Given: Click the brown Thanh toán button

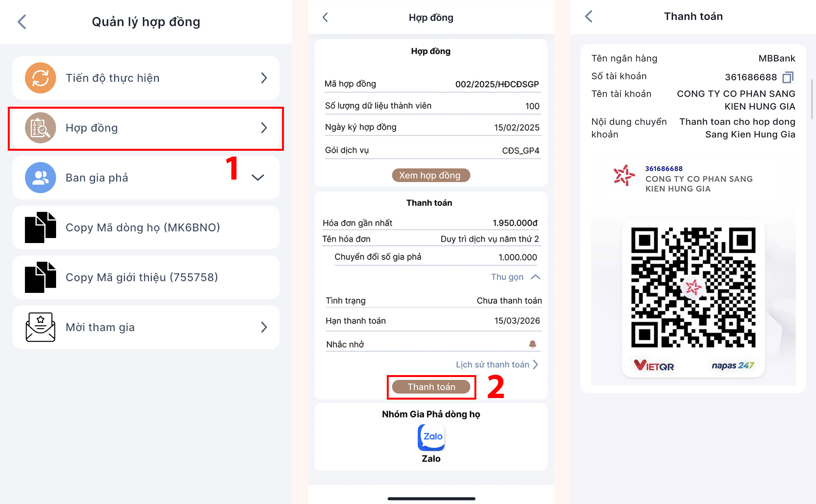Looking at the screenshot, I should click(x=431, y=387).
